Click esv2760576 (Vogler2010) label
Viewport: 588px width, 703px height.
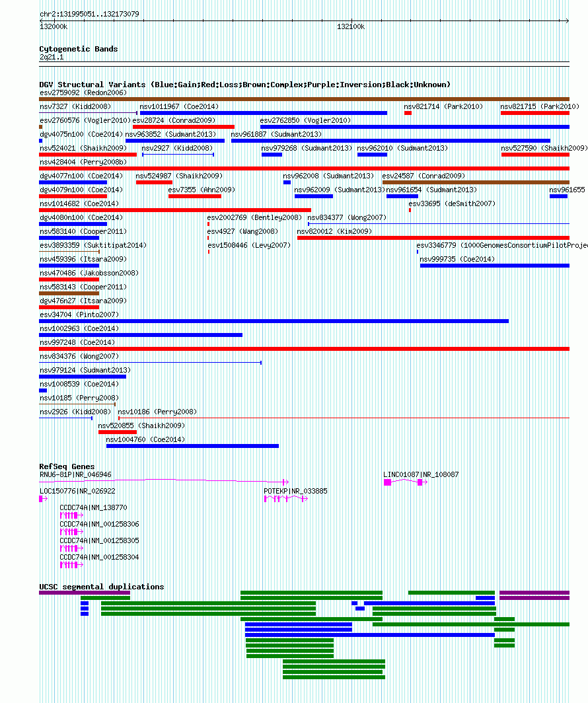(85, 121)
